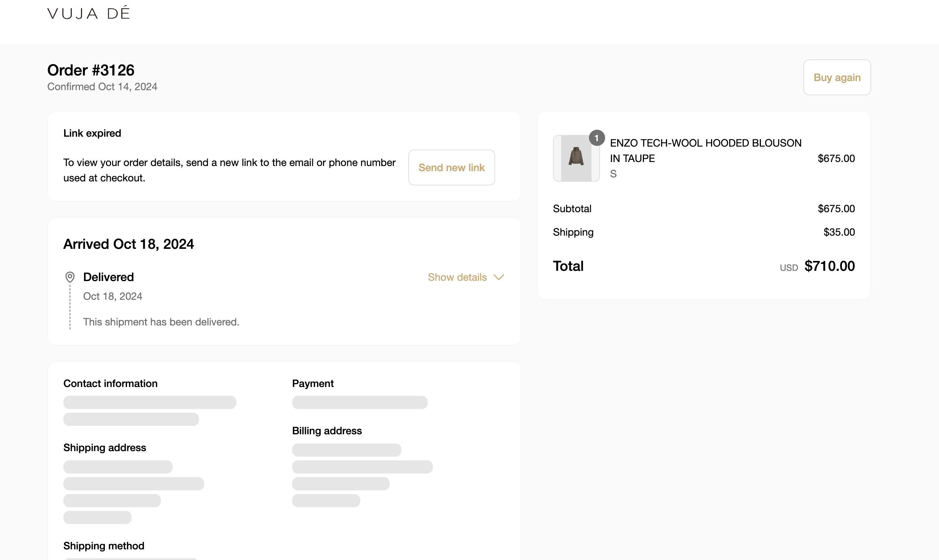Click the Buy again button

click(837, 77)
